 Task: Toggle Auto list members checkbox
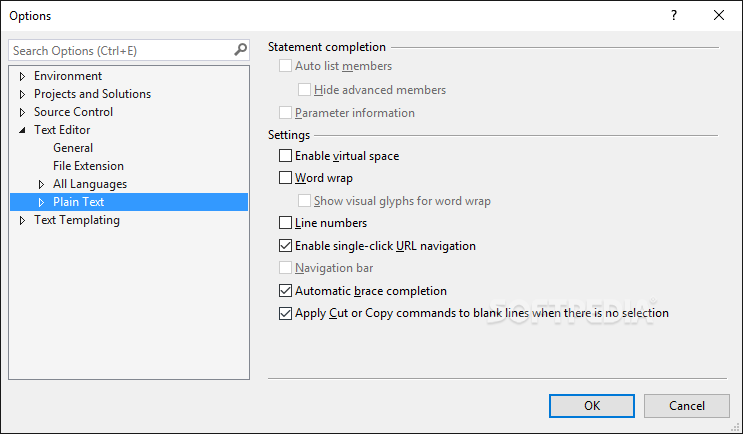tap(285, 65)
